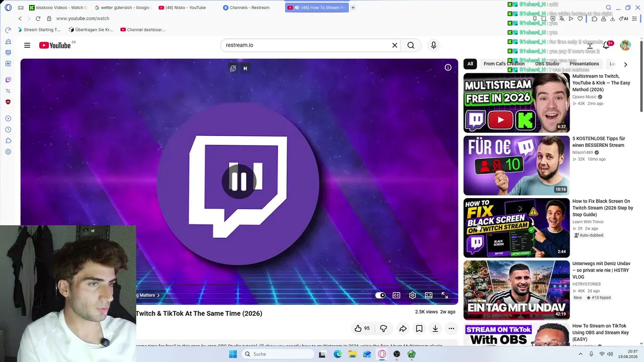Viewport: 644px width, 362px height.
Task: Show hidden system tray icons
Action: click(580, 354)
